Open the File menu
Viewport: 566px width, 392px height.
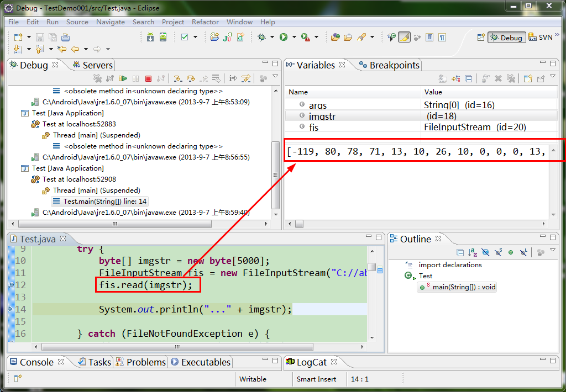point(13,22)
